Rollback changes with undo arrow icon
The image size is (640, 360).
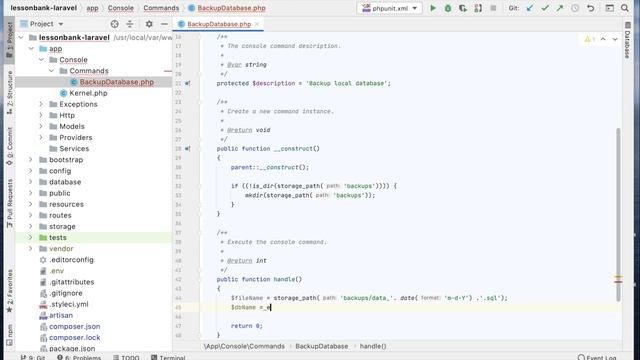(590, 8)
